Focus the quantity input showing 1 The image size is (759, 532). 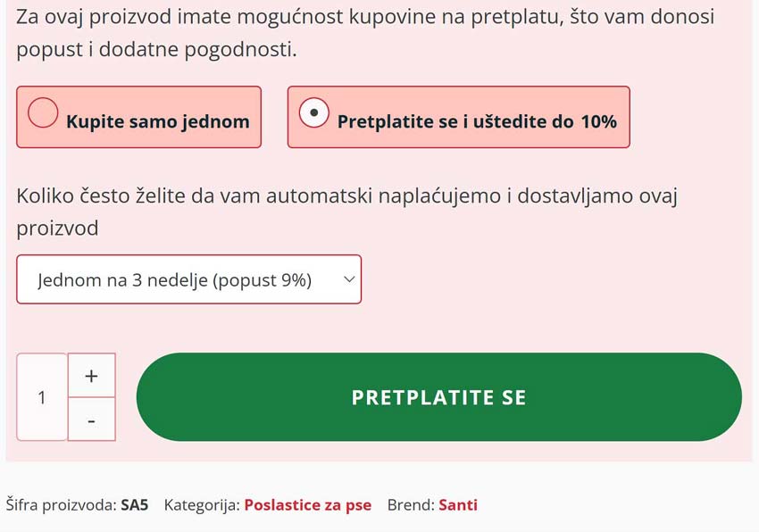[x=42, y=397]
